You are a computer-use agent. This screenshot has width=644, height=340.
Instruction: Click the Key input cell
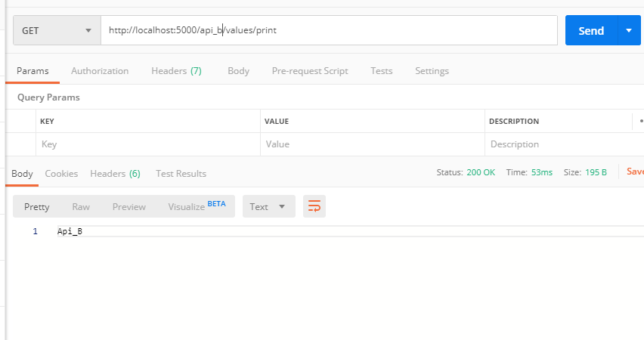click(x=148, y=144)
